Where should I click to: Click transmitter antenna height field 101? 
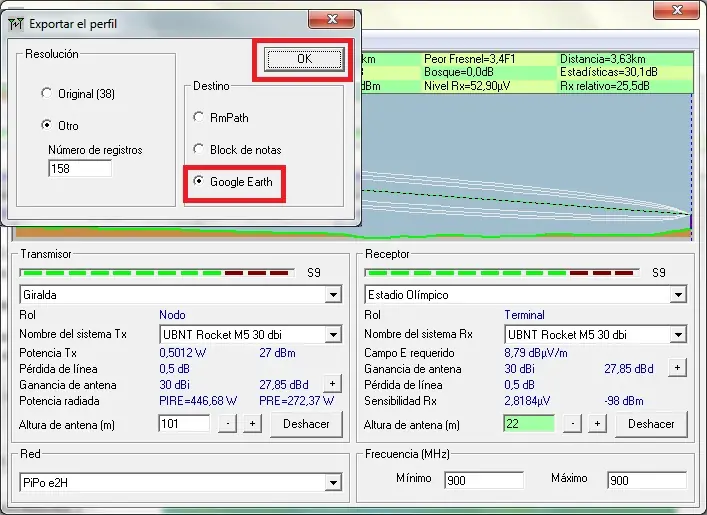click(184, 424)
